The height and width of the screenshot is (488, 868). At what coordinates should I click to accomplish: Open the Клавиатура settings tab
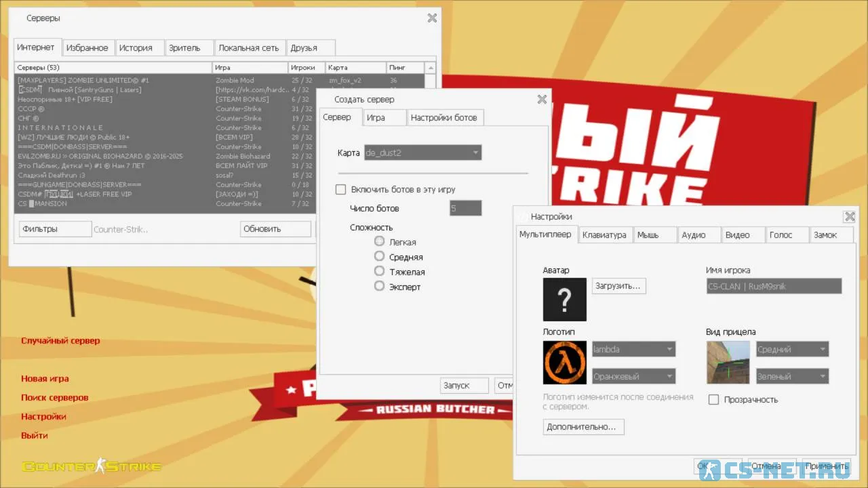pyautogui.click(x=605, y=235)
